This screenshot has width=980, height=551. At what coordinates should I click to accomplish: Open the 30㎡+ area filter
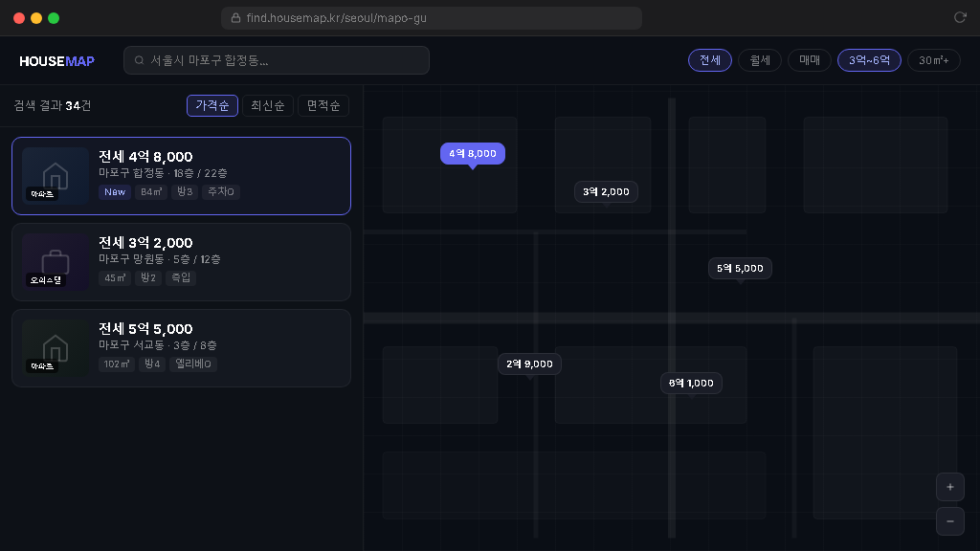pyautogui.click(x=933, y=60)
